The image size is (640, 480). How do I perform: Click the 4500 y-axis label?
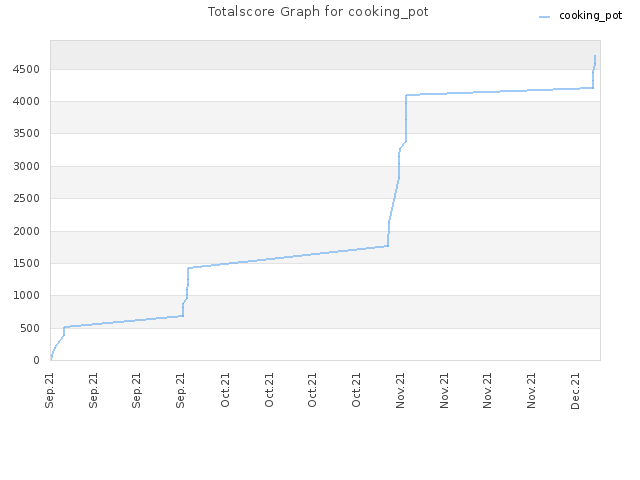(26, 69)
